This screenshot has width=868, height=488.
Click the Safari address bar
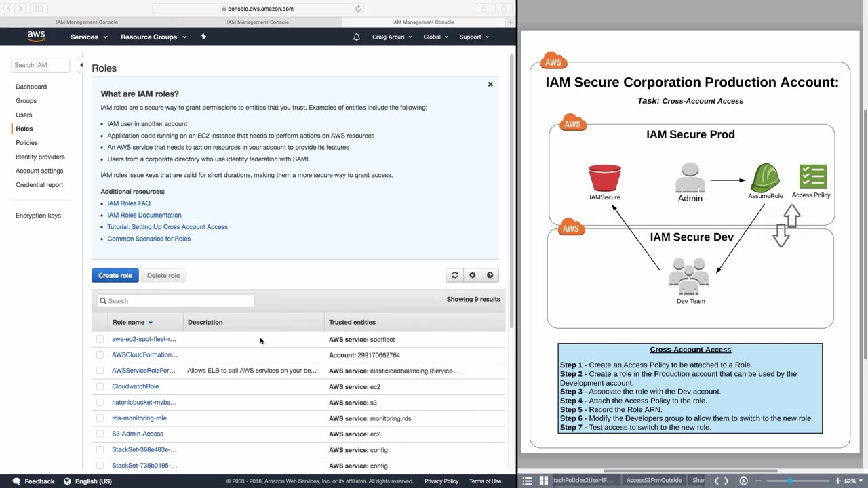tap(258, 9)
